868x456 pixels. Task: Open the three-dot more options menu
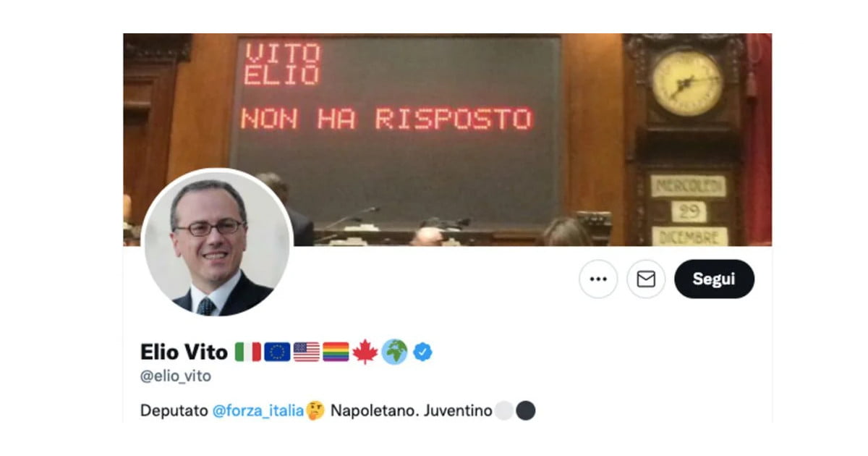pos(598,279)
